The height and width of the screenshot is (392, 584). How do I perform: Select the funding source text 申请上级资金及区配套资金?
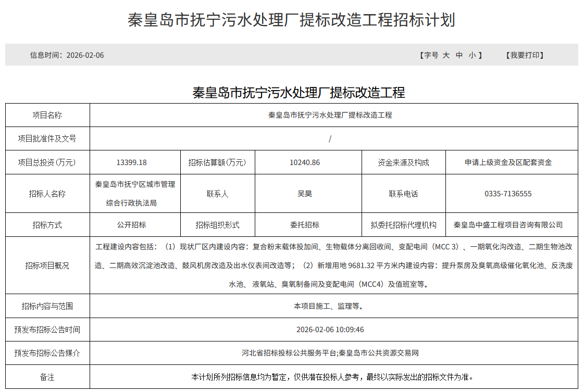(508, 162)
